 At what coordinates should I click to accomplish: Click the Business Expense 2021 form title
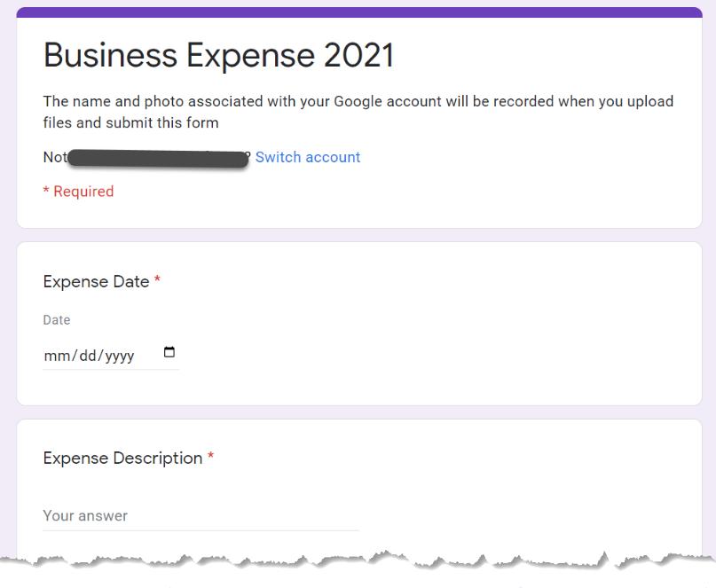pos(218,55)
